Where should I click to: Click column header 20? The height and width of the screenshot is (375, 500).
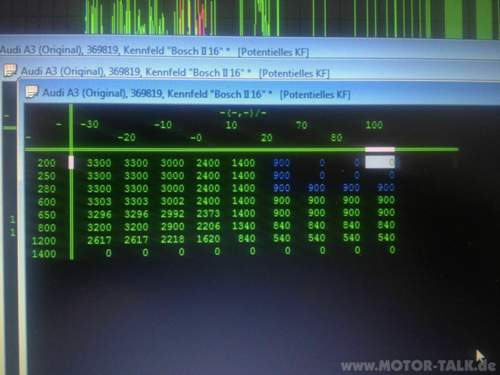(266, 138)
